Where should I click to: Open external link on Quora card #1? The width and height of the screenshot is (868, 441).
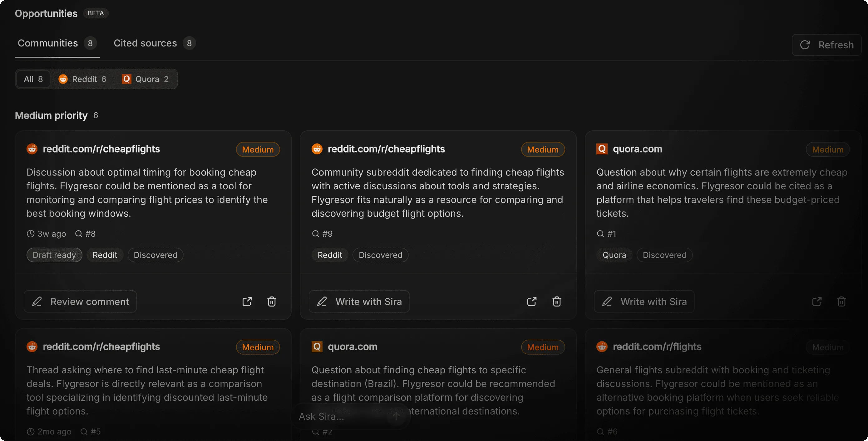817,301
